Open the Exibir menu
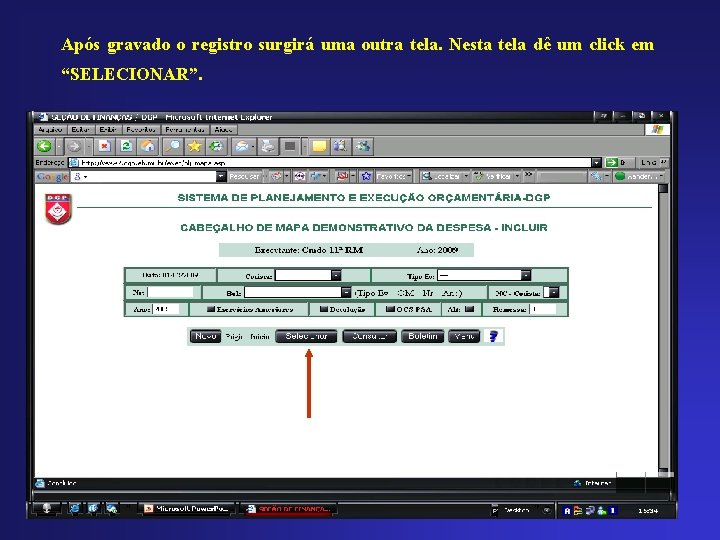This screenshot has height=540, width=720. [108, 129]
